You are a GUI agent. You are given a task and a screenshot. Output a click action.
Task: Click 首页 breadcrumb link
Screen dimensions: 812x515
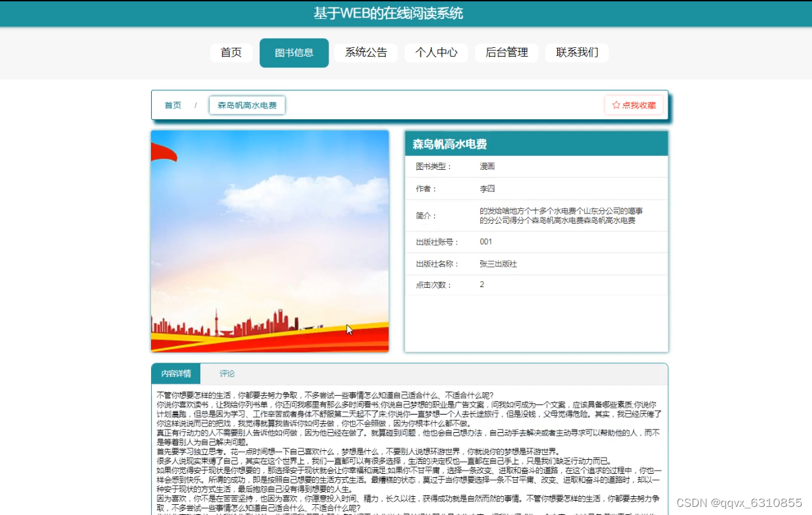[x=173, y=105]
